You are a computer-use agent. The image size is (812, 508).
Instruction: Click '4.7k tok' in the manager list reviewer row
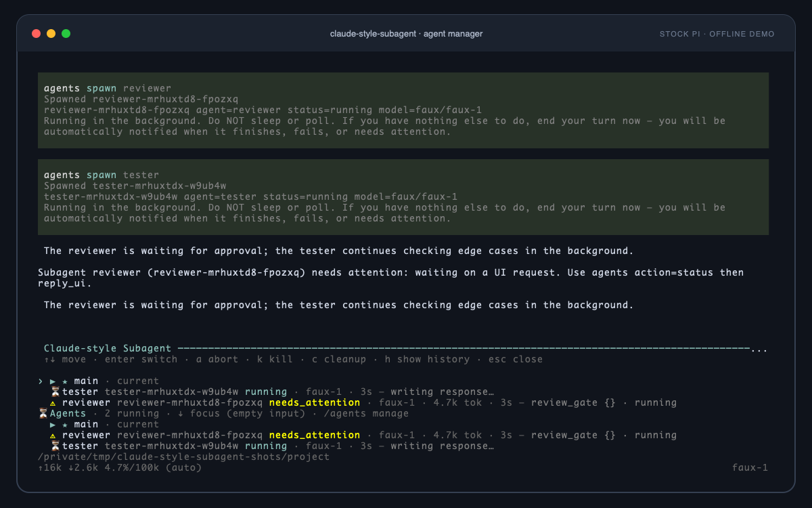457,403
